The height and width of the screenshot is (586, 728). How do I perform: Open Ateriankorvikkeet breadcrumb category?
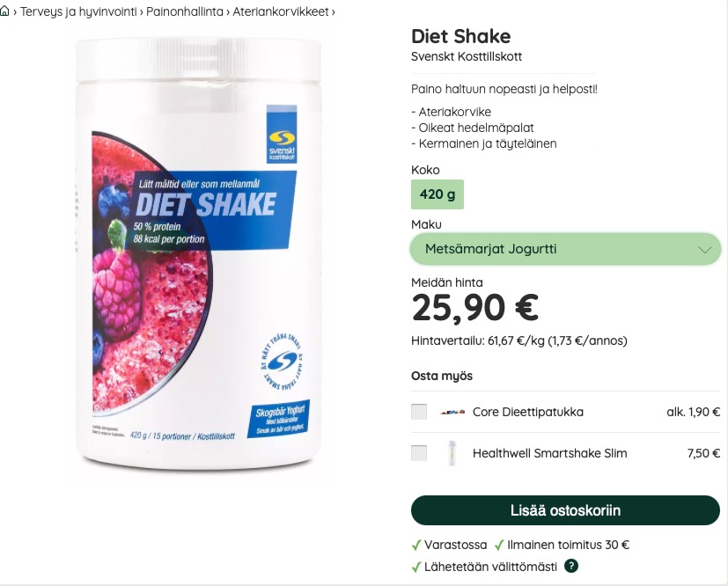tap(281, 11)
